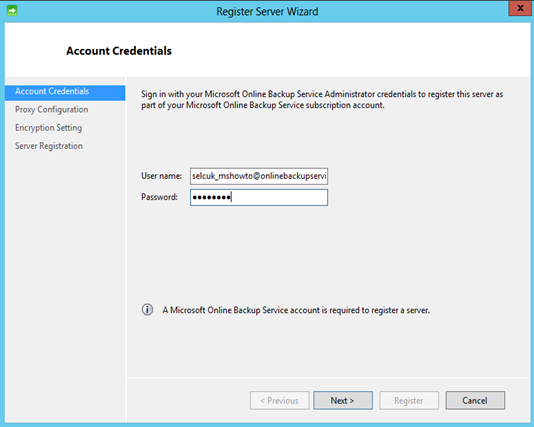Image resolution: width=534 pixels, height=427 pixels.
Task: Select the Account Credentials step
Action: 65,92
